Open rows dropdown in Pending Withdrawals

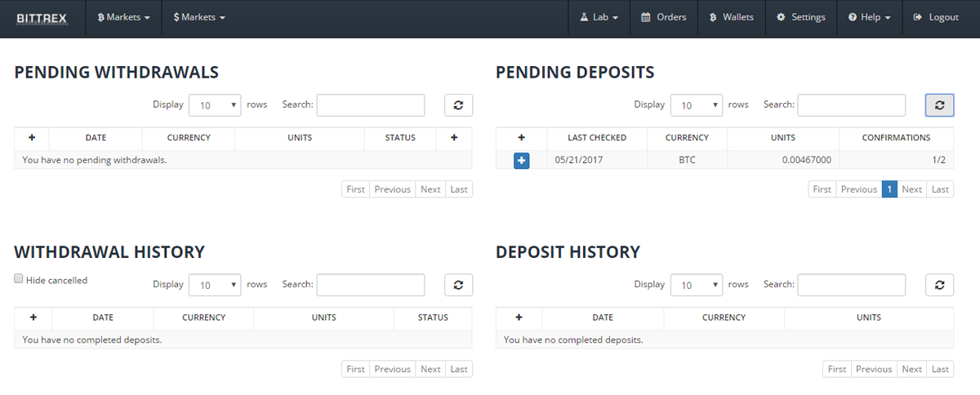215,105
